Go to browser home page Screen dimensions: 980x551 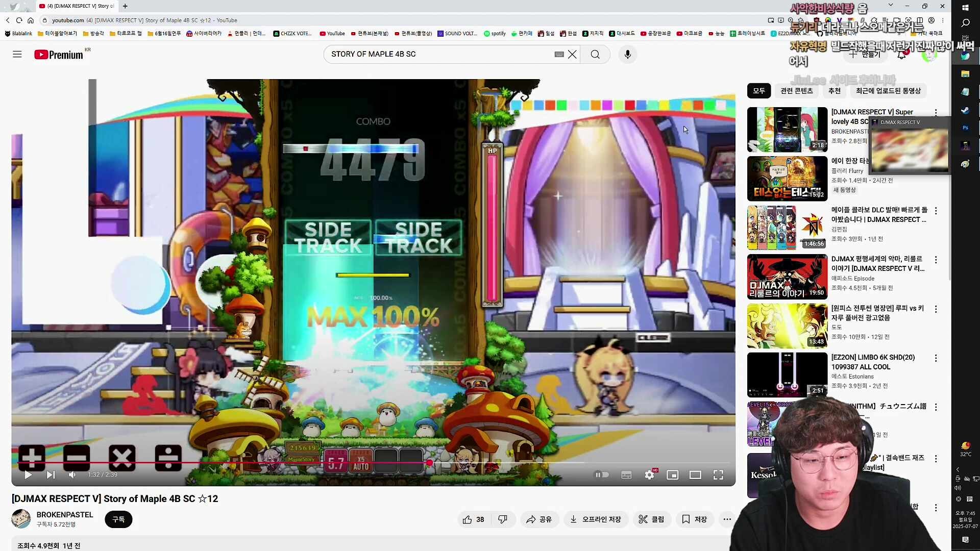31,20
